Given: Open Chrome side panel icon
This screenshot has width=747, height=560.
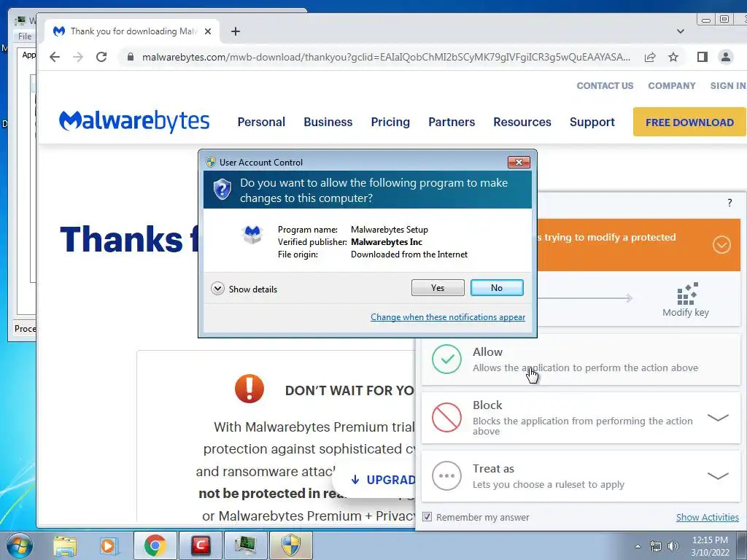Looking at the screenshot, I should point(703,57).
